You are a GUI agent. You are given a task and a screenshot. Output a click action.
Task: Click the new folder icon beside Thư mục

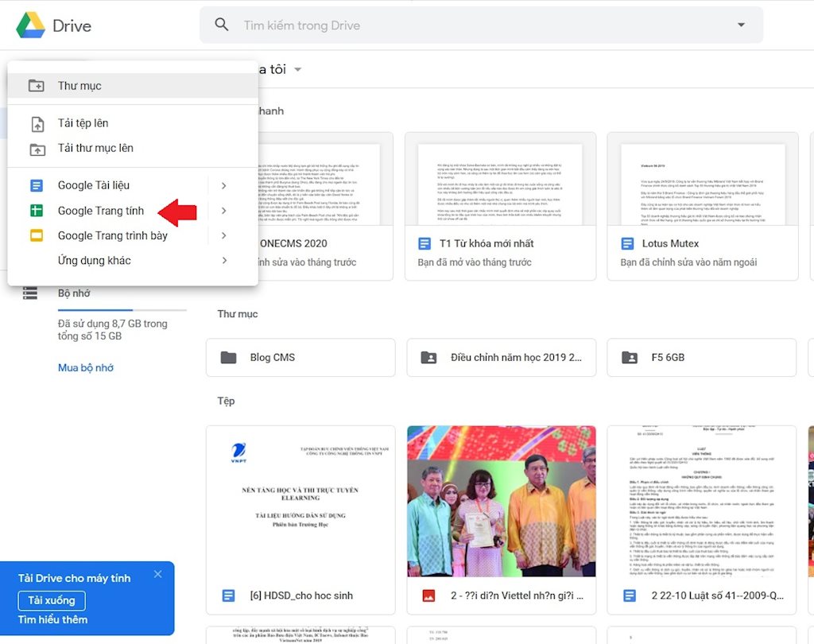click(x=36, y=85)
